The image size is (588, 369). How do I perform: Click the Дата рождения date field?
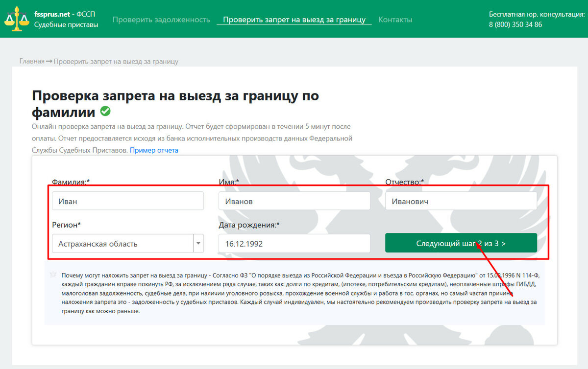coord(294,243)
